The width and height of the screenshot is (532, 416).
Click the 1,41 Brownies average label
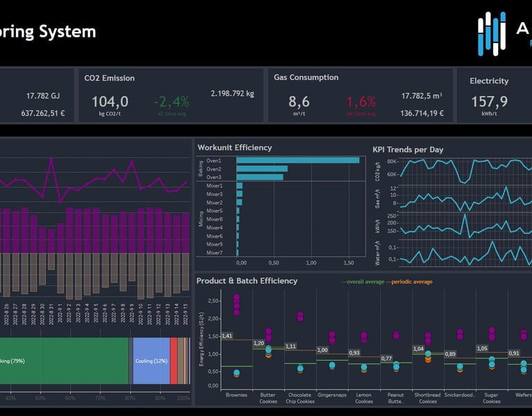(x=227, y=336)
